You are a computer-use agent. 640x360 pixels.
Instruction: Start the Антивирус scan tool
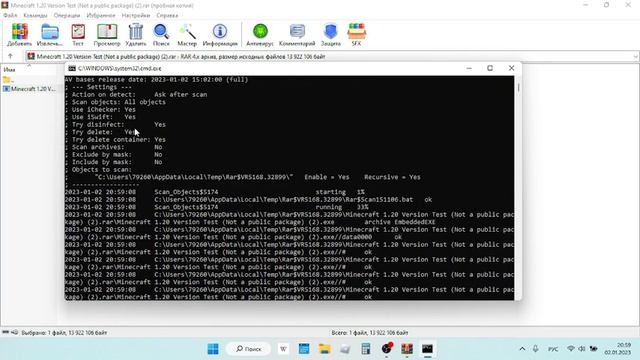point(260,34)
